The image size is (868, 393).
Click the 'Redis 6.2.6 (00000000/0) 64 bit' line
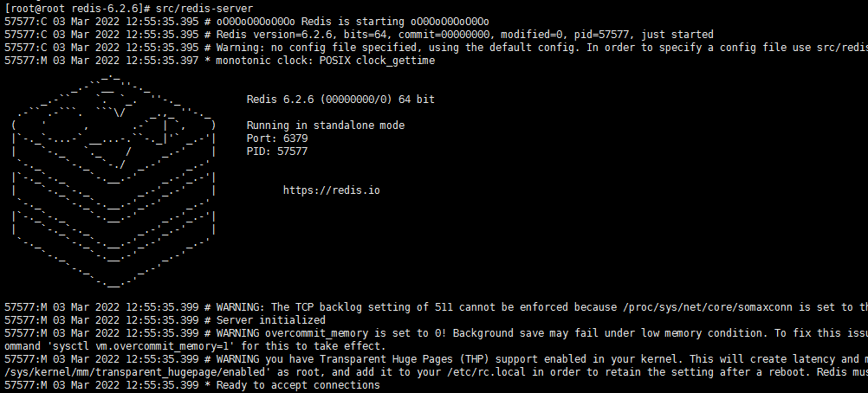340,100
